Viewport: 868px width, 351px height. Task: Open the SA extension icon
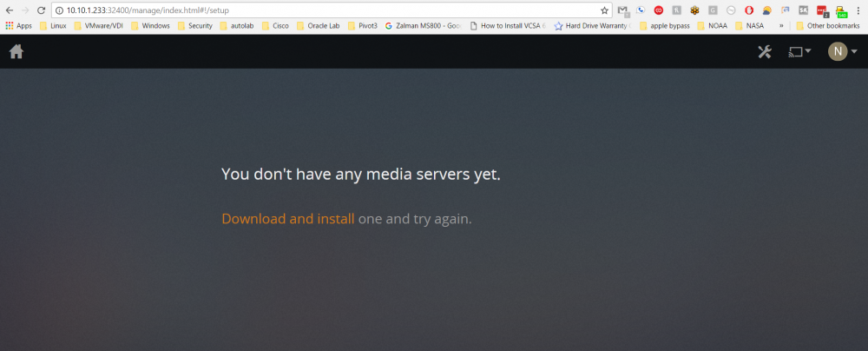tap(803, 10)
